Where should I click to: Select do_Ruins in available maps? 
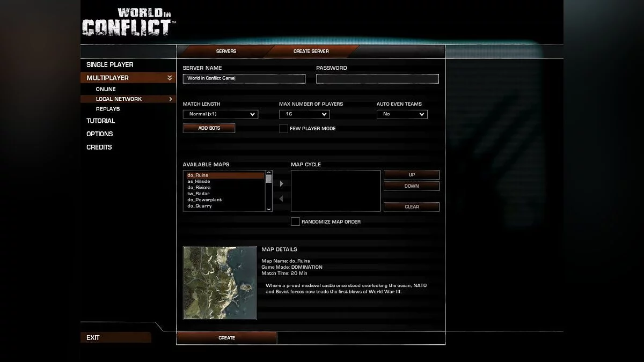tap(225, 175)
